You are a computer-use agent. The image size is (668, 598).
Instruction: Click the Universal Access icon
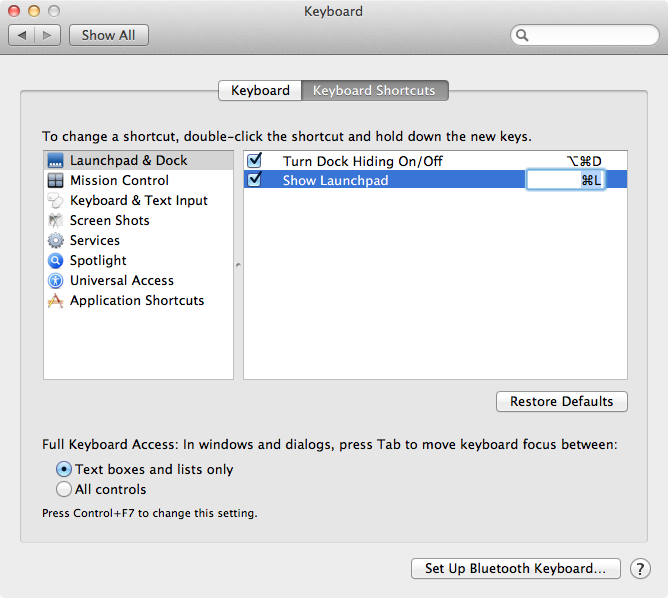[55, 281]
